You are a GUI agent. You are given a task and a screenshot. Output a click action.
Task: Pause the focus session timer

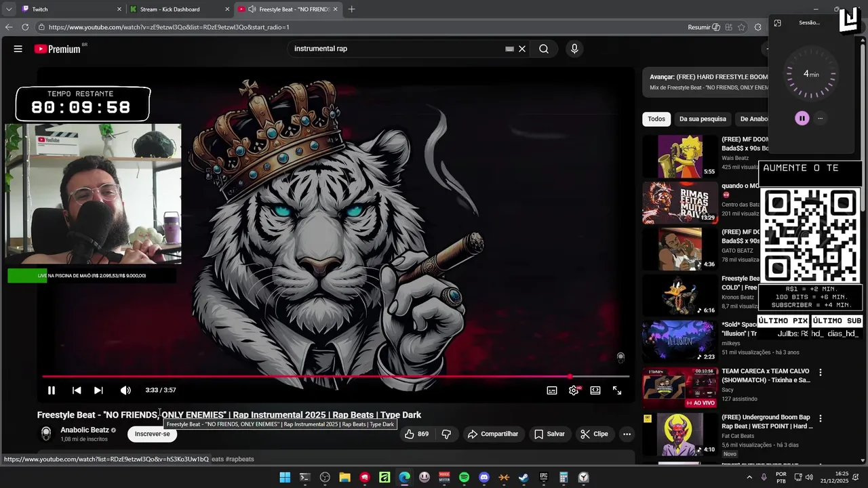pyautogui.click(x=802, y=119)
